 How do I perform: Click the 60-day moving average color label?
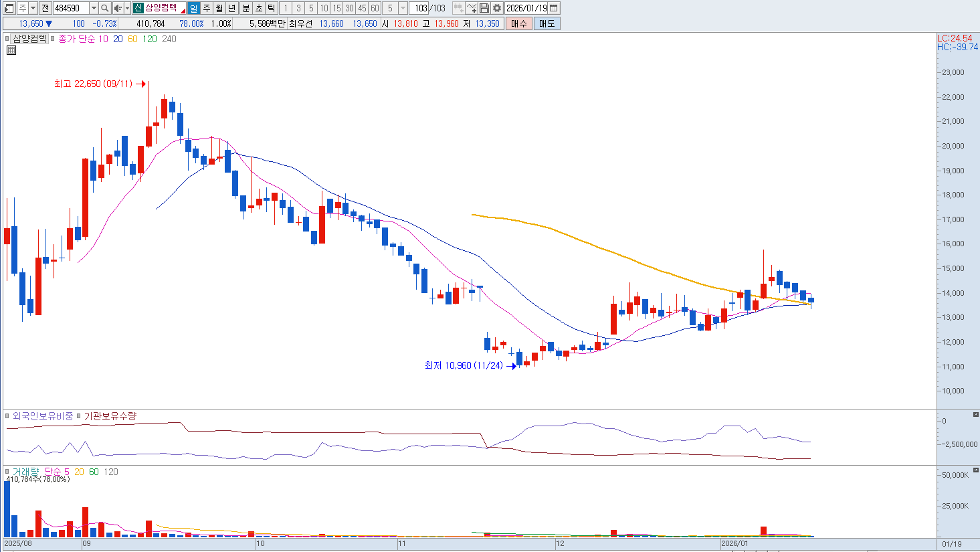tap(132, 39)
